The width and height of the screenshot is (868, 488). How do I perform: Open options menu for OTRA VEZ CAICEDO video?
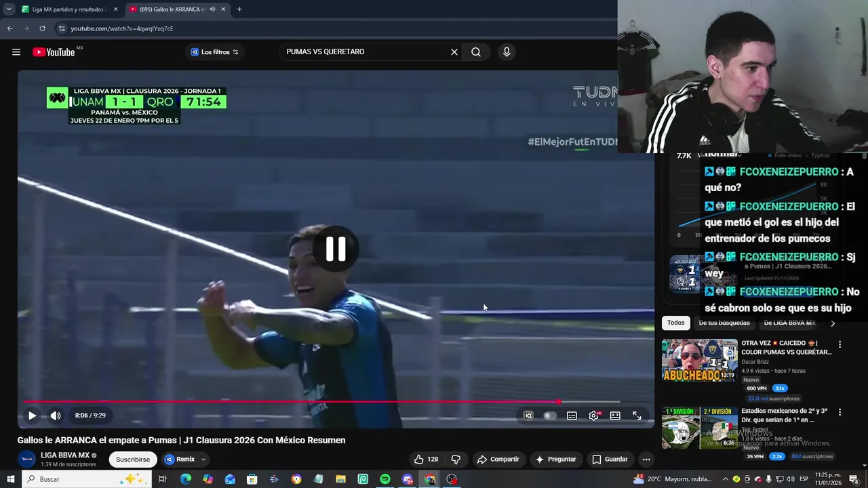click(x=840, y=344)
